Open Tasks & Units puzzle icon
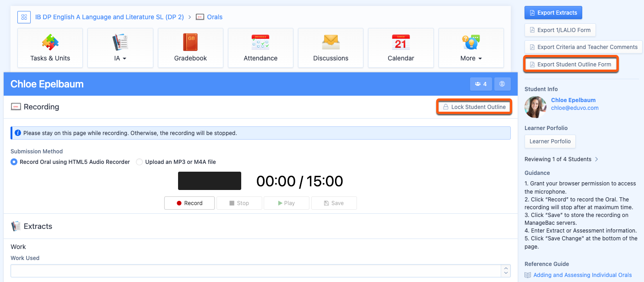Viewport: 644px width, 282px height. click(50, 43)
